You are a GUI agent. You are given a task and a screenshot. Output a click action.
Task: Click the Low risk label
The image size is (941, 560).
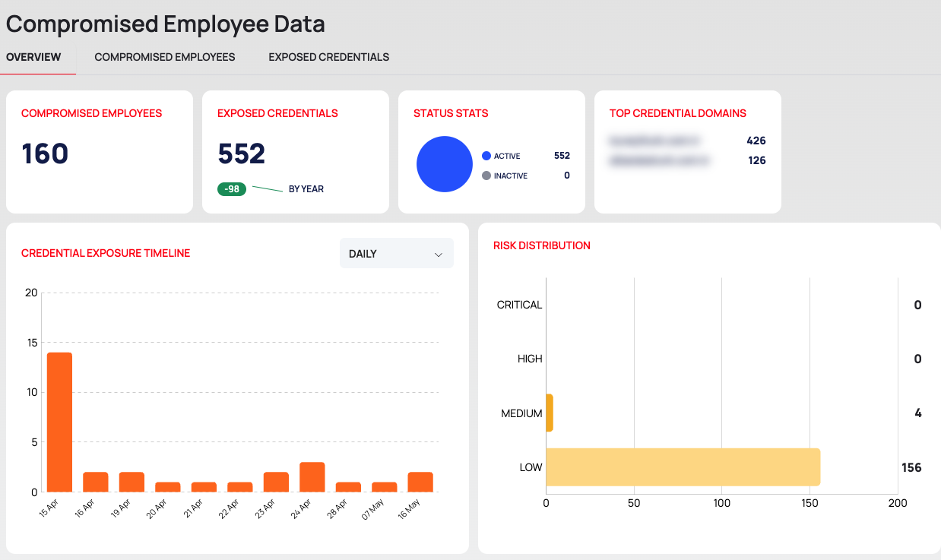pos(531,467)
